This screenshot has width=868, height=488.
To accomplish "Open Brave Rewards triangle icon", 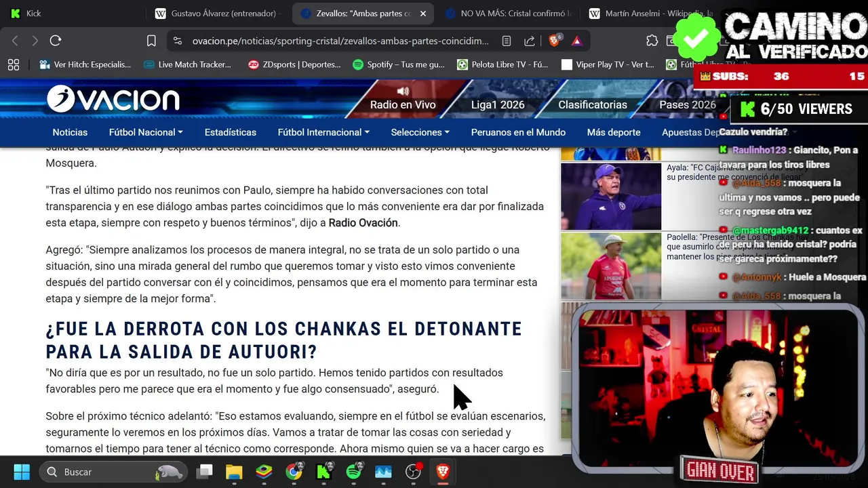I will 576,41.
